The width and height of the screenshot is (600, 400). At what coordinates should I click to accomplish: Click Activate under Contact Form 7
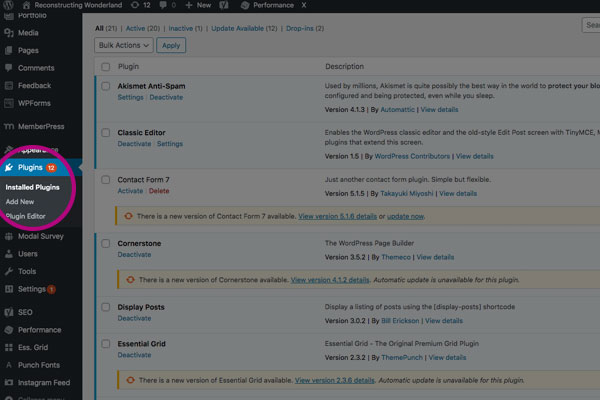130,190
